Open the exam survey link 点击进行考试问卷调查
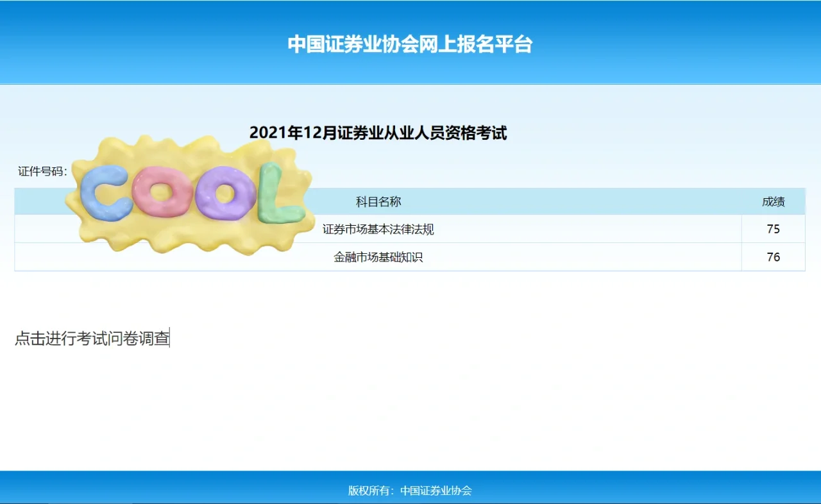This screenshot has height=504, width=821. point(92,339)
